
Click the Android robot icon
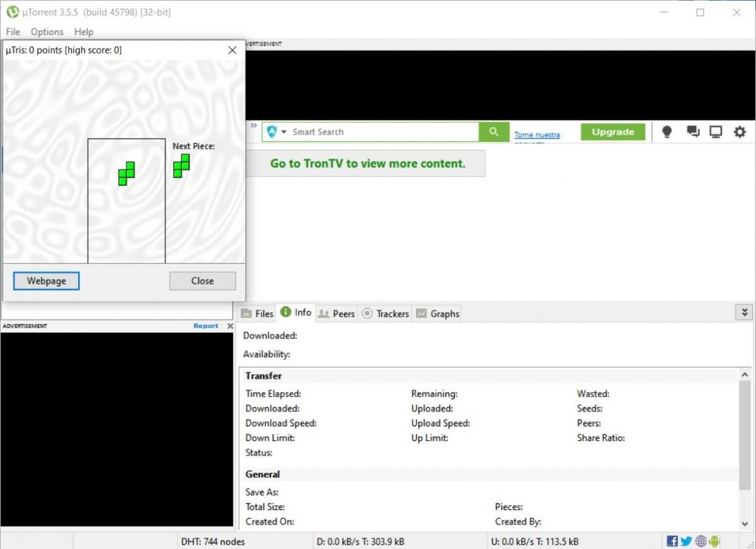click(x=714, y=541)
